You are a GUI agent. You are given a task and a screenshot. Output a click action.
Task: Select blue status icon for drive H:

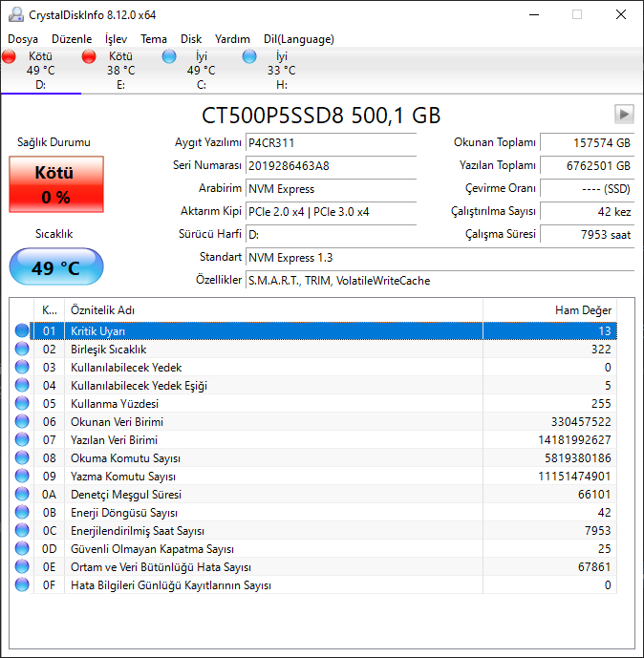pos(249,56)
